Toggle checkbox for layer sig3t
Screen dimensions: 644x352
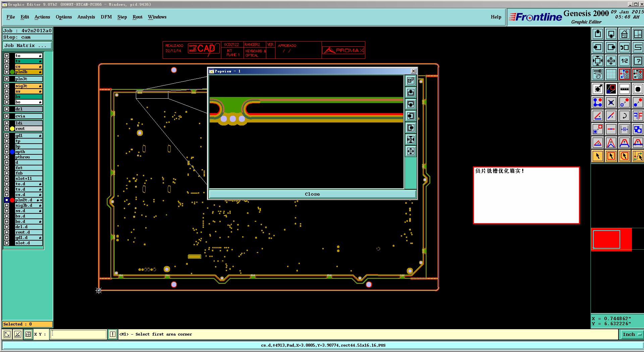[x=7, y=86]
